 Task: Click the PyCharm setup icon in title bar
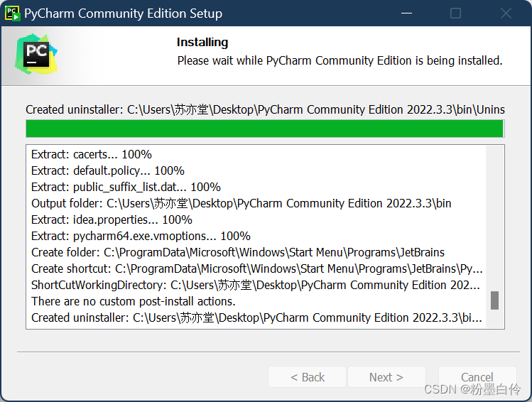[12, 13]
